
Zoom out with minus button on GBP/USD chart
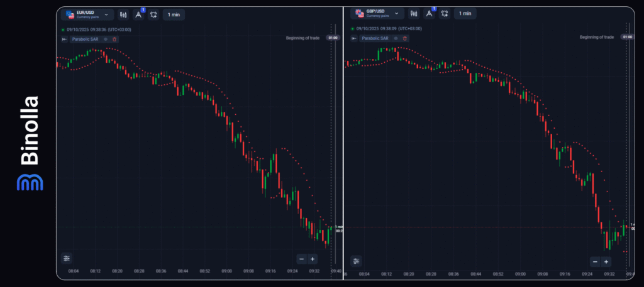tap(595, 261)
